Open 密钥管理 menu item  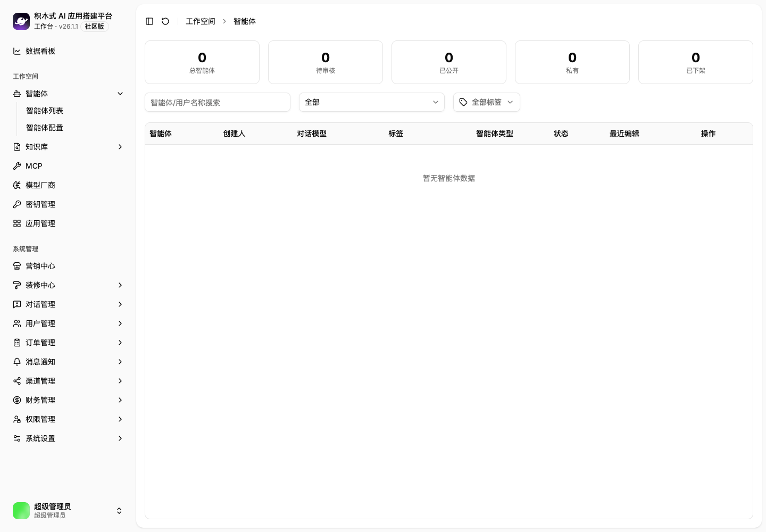(x=68, y=204)
